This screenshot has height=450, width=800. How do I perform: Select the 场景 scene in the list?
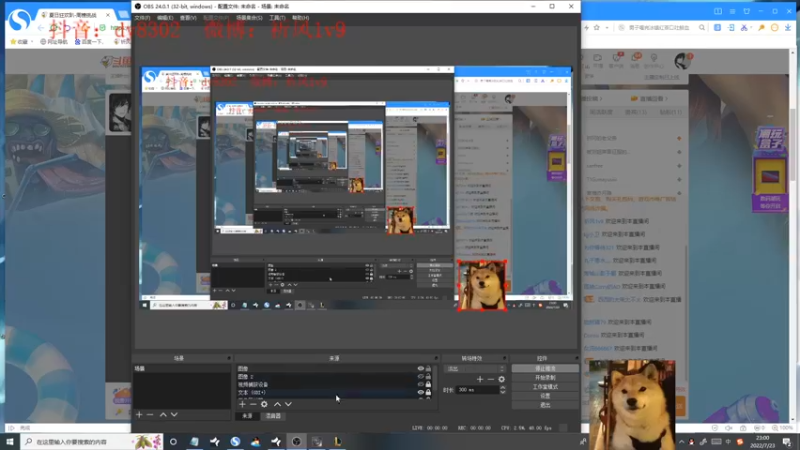(181, 368)
